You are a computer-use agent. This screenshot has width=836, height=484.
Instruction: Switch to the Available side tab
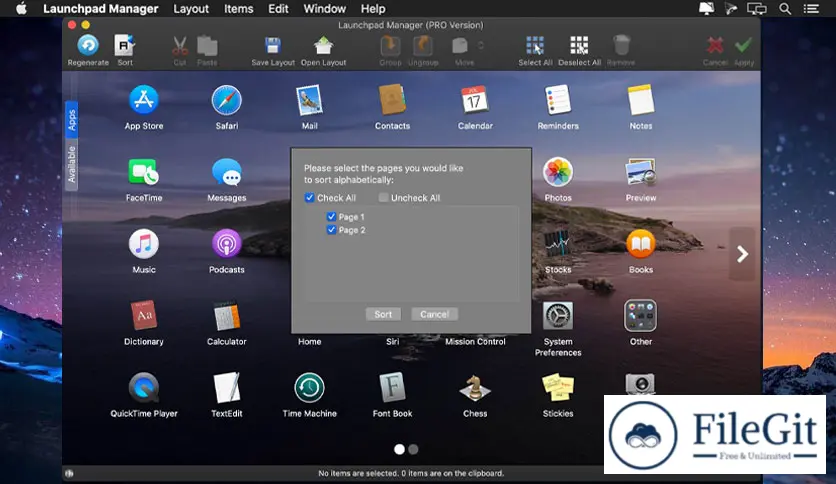(71, 164)
